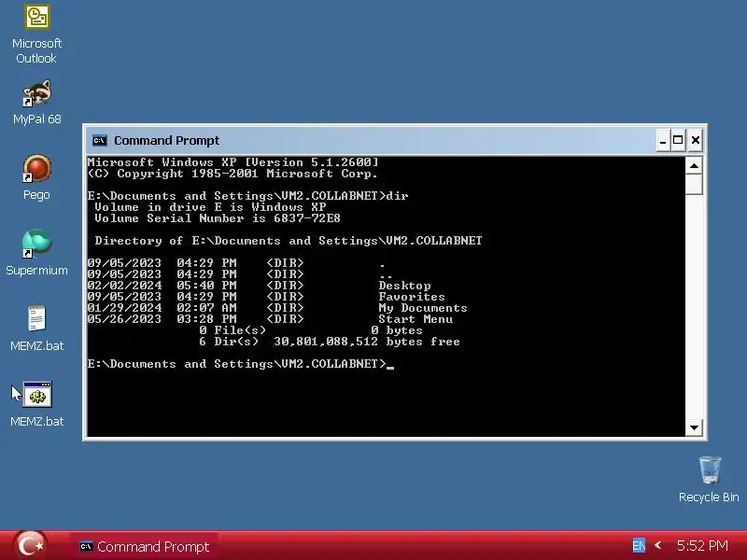This screenshot has height=560, width=747.
Task: Click the Command Prompt scroll up arrow
Action: point(694,166)
